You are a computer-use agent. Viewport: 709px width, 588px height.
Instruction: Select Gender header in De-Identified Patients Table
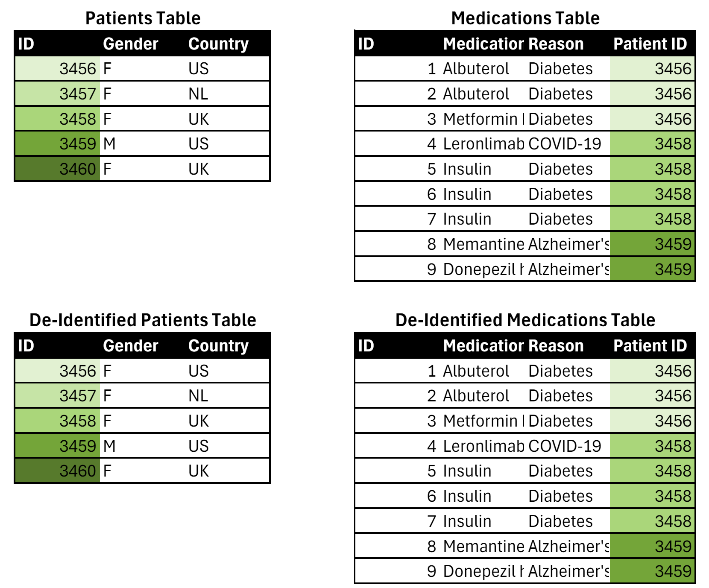coord(131,346)
